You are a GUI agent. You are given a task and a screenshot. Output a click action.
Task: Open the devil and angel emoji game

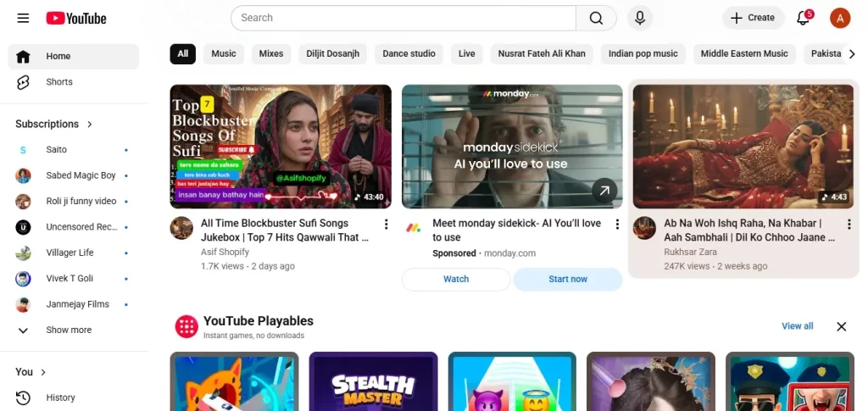512,381
